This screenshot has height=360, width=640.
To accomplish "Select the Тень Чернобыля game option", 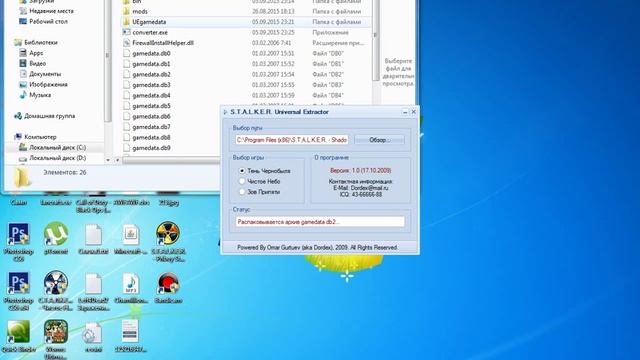I will [265, 171].
